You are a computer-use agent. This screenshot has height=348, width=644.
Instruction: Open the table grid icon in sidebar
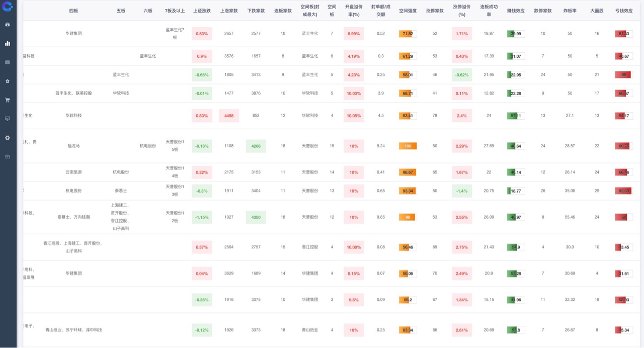pyautogui.click(x=8, y=62)
